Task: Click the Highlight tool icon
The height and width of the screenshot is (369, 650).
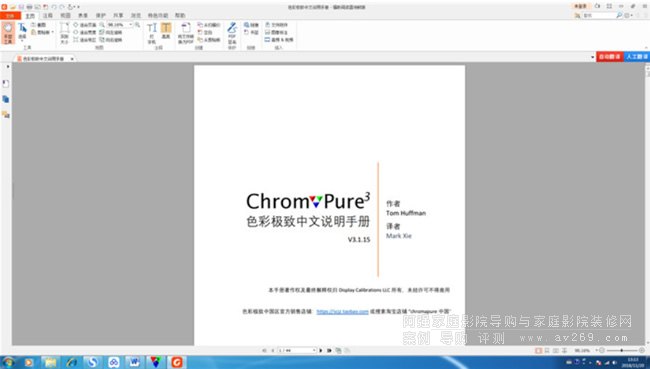Action: tap(166, 31)
